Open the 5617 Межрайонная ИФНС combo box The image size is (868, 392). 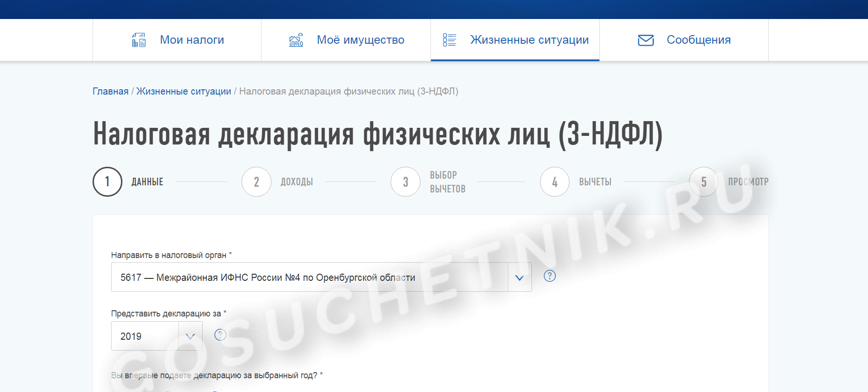click(x=308, y=277)
